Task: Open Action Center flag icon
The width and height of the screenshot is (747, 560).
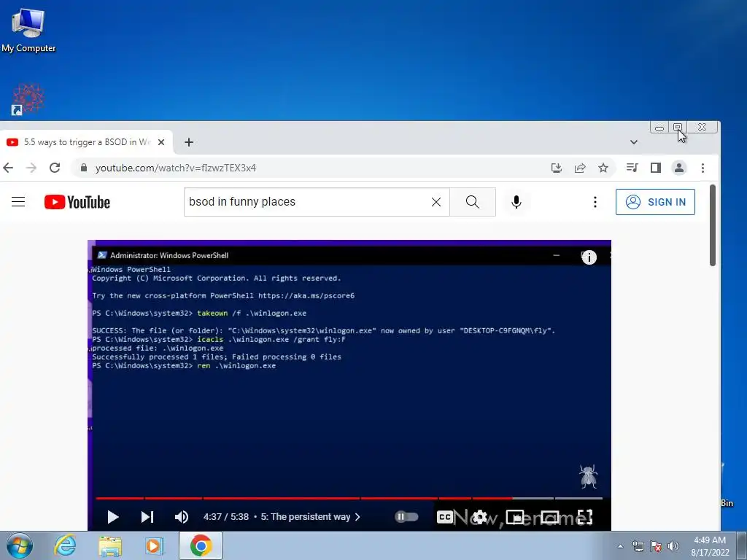Action: (x=656, y=546)
